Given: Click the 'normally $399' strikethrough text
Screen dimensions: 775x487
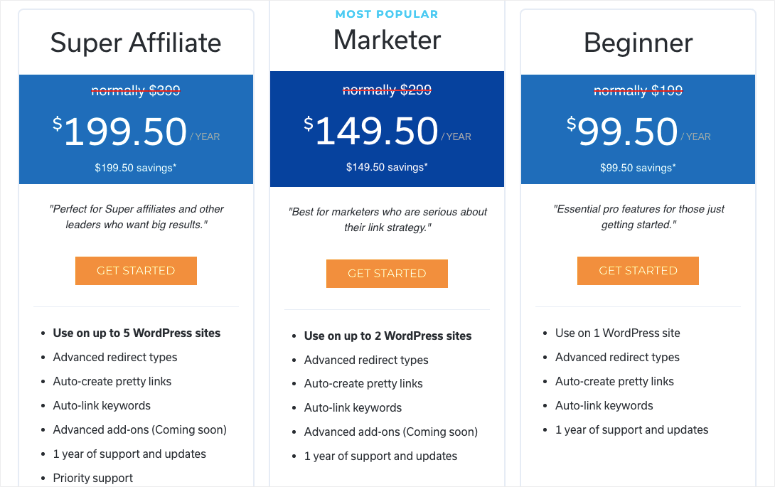Looking at the screenshot, I should [136, 91].
